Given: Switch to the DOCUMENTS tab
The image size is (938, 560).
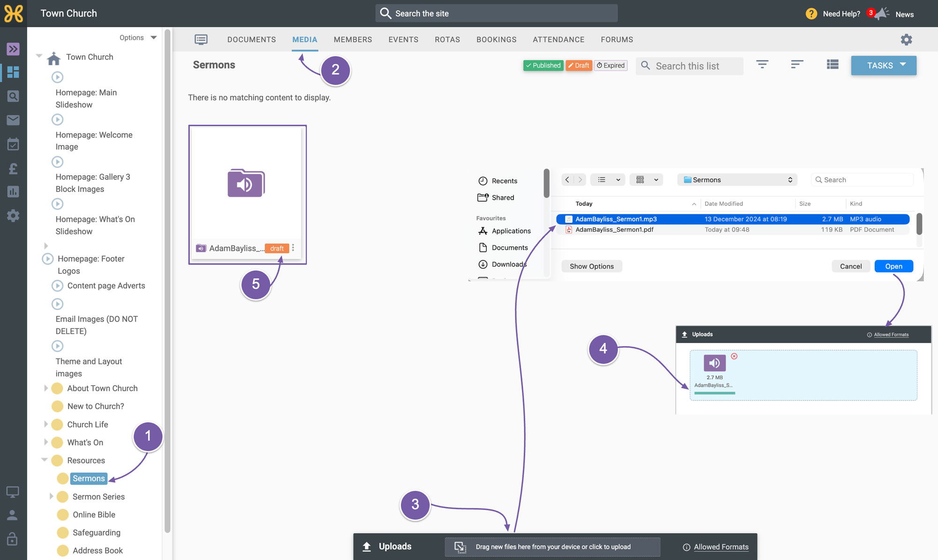Looking at the screenshot, I should coord(251,39).
